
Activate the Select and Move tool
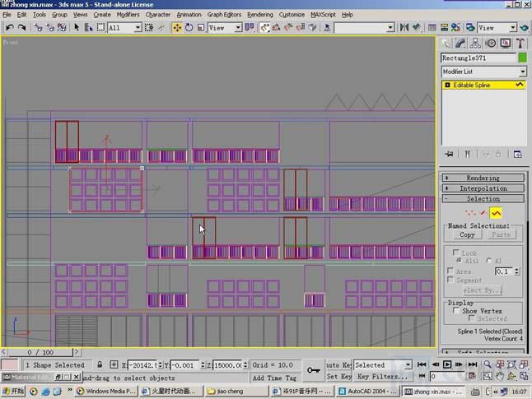point(177,27)
